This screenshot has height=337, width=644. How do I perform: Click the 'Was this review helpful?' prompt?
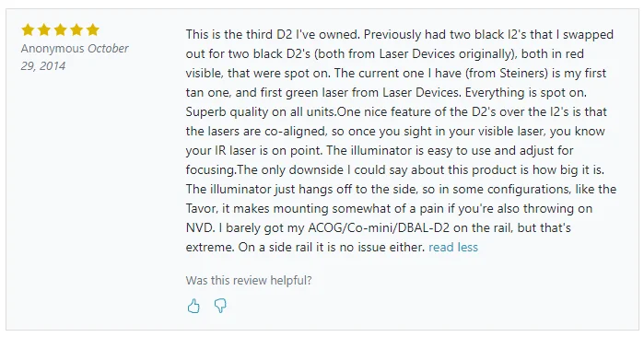(x=249, y=280)
